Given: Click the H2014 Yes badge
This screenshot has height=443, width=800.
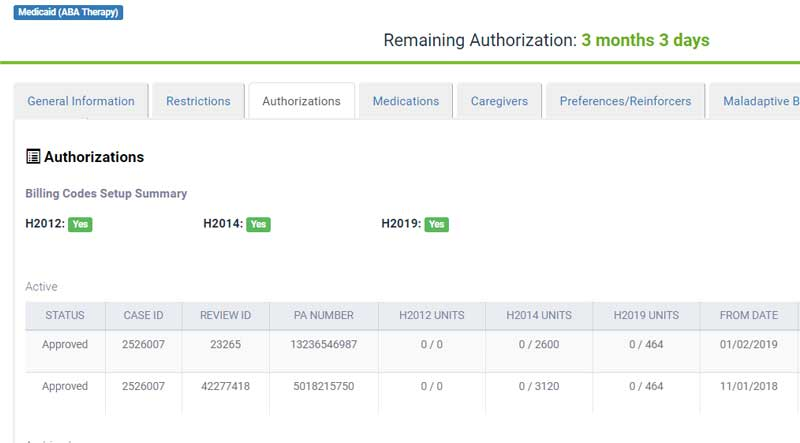Looking at the screenshot, I should tap(258, 224).
